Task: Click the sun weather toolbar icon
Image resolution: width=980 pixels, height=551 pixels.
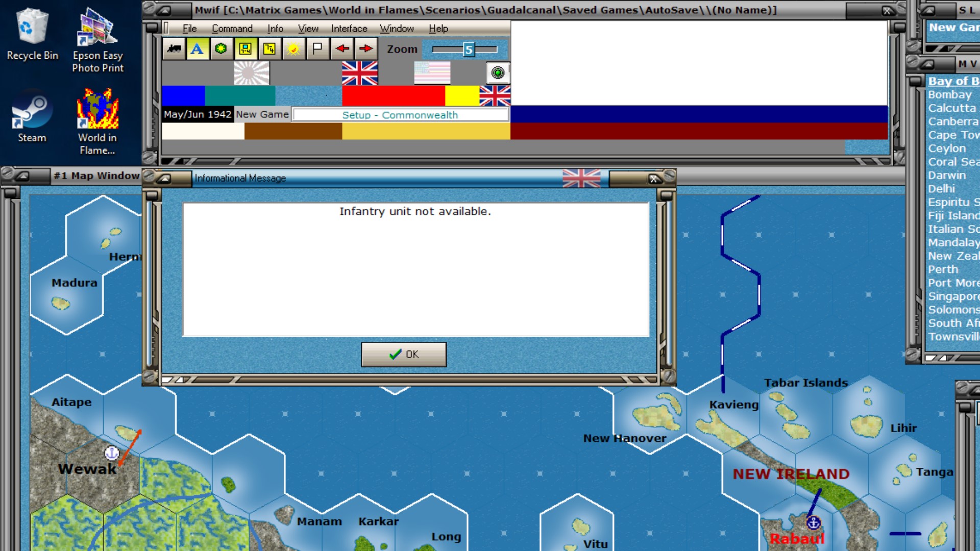Action: pos(293,49)
